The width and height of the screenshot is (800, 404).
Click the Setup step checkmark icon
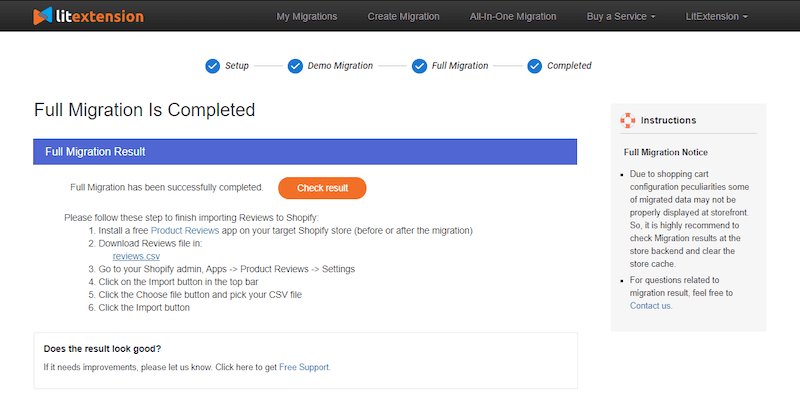(212, 66)
